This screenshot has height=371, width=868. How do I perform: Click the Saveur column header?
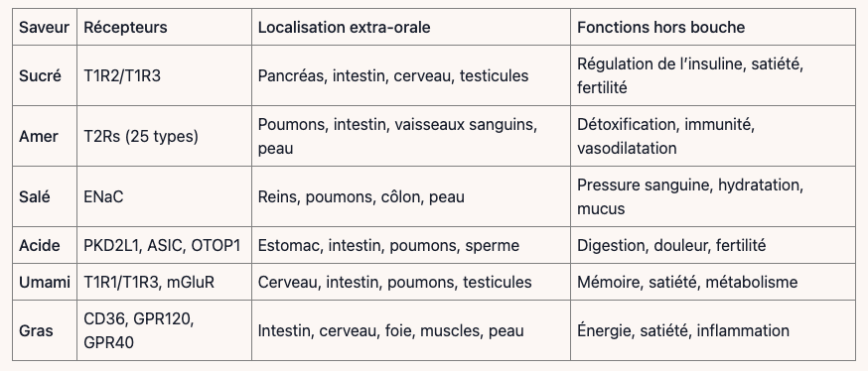(x=45, y=27)
